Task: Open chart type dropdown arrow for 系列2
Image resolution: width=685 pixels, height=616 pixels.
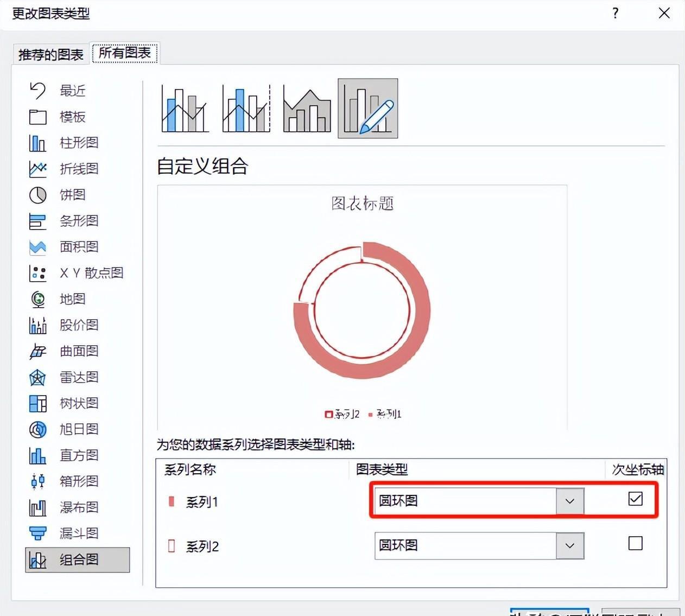Action: click(x=569, y=545)
